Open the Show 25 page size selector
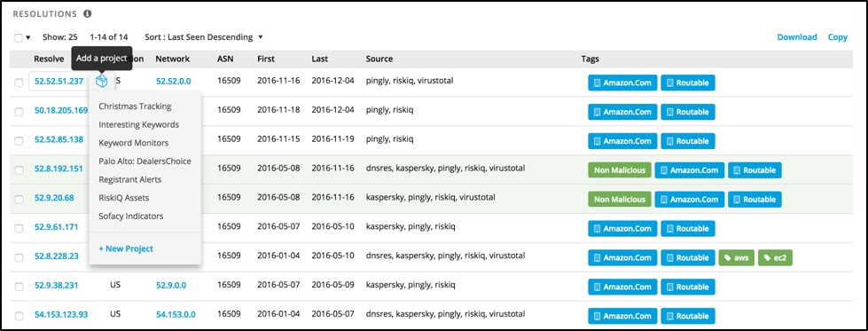This screenshot has width=868, height=331. click(x=59, y=37)
